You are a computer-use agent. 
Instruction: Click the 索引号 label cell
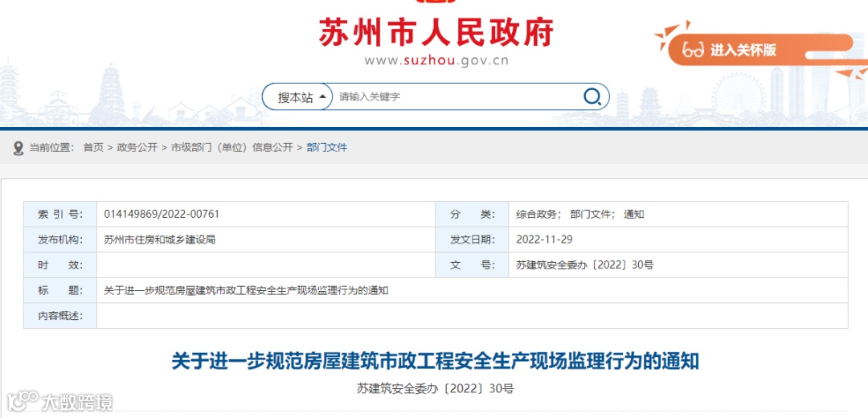coord(60,215)
